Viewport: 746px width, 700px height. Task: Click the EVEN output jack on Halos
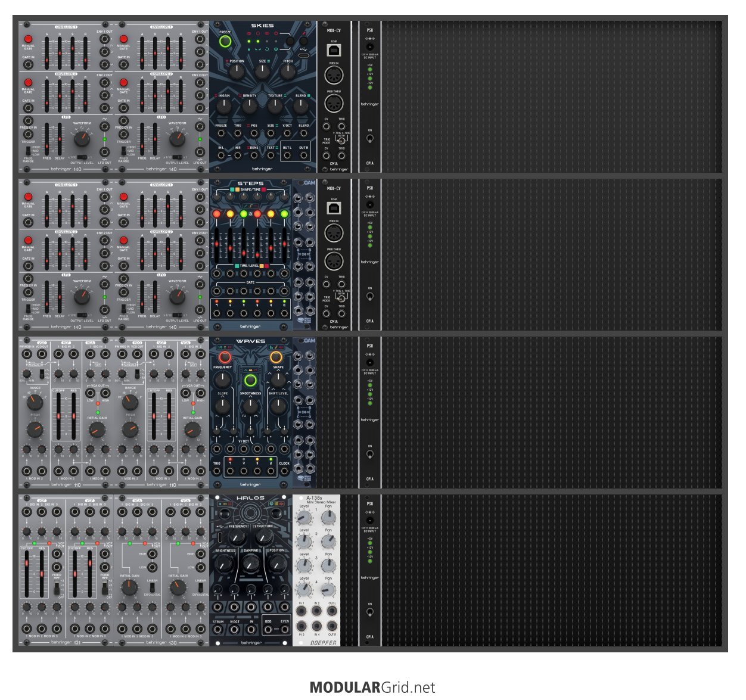click(285, 630)
